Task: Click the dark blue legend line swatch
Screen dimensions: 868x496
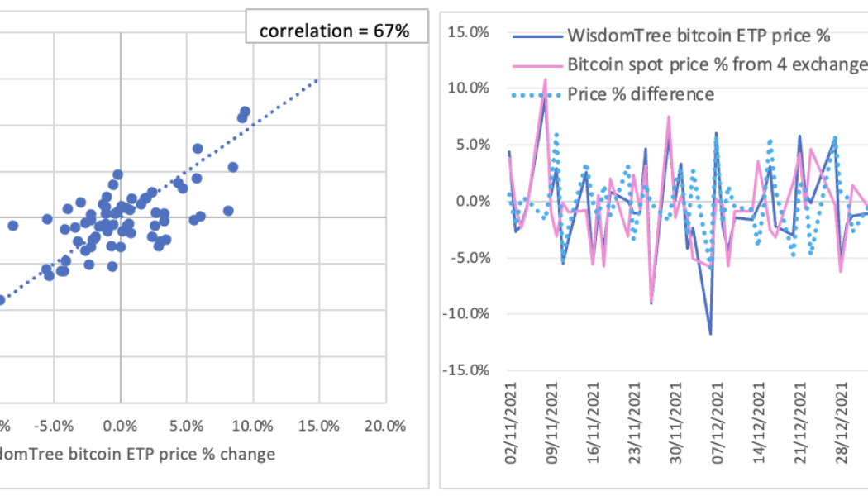Action: pyautogui.click(x=537, y=36)
